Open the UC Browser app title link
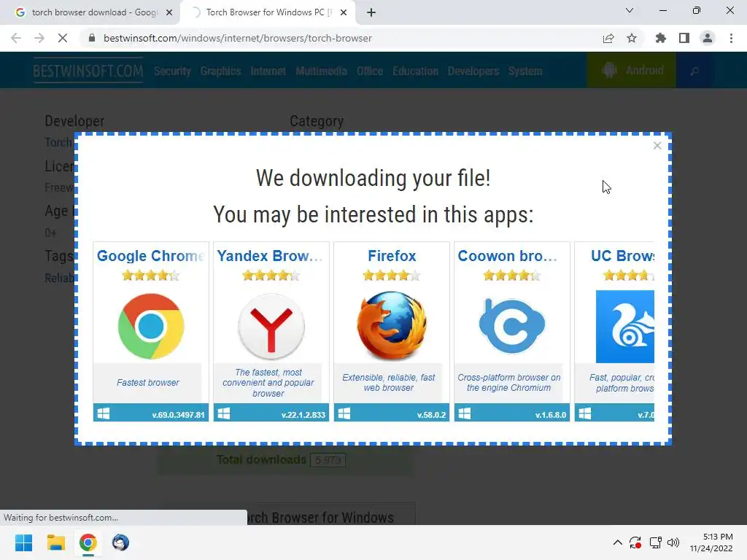The image size is (747, 560). tap(622, 256)
